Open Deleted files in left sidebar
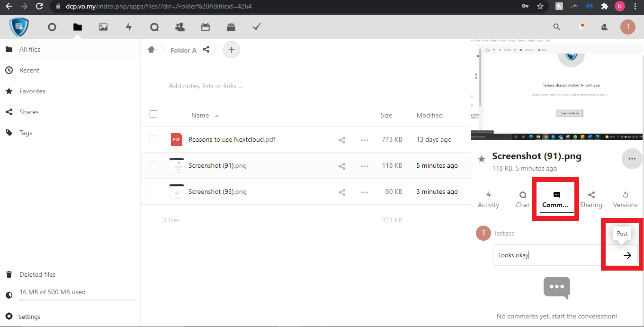 click(37, 274)
